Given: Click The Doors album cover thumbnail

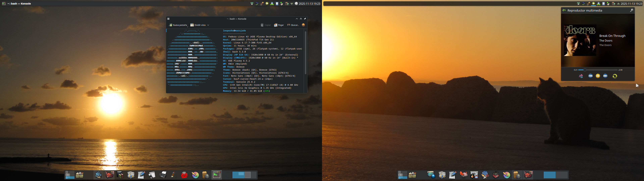Looking at the screenshot, I should pyautogui.click(x=580, y=40).
